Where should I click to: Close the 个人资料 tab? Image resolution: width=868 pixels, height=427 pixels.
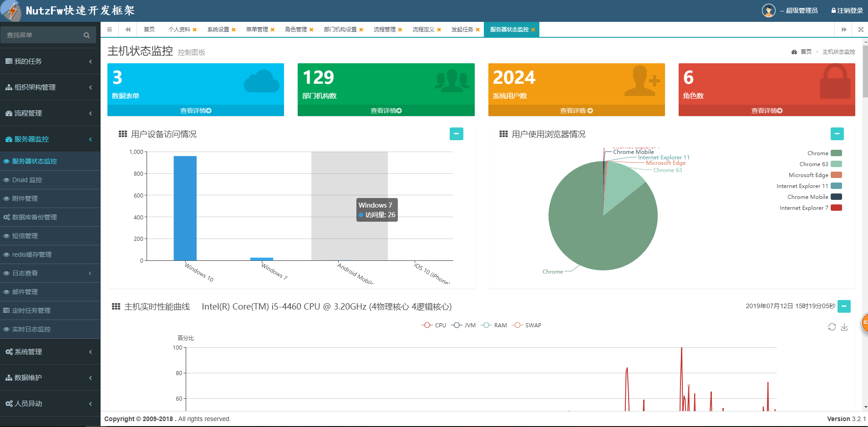(195, 30)
